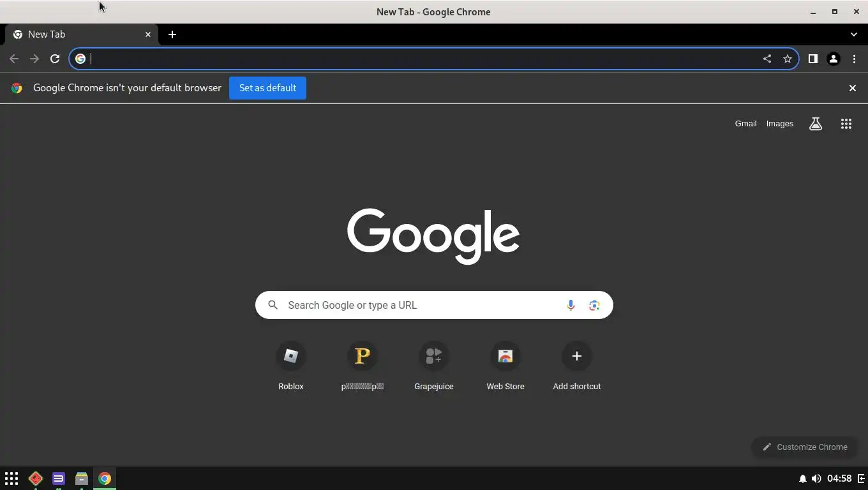Set Chrome as default browser
Screen dimensions: 868x490
coord(267,88)
